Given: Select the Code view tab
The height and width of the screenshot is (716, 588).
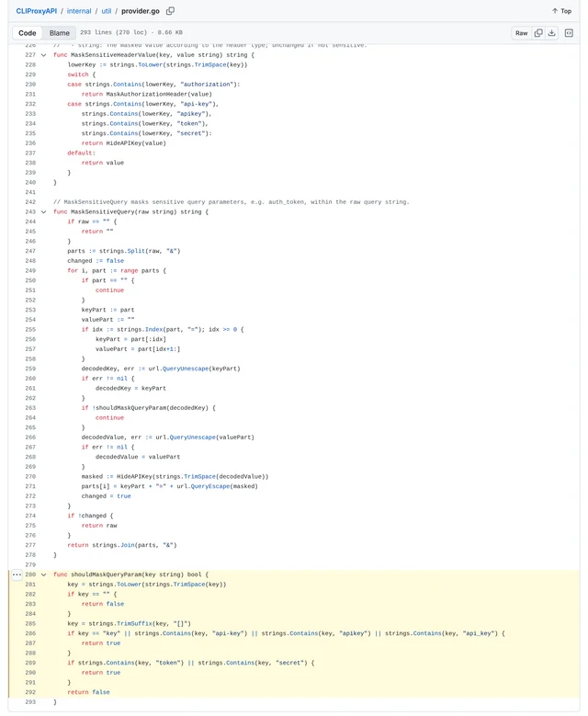Looking at the screenshot, I should 28,33.
